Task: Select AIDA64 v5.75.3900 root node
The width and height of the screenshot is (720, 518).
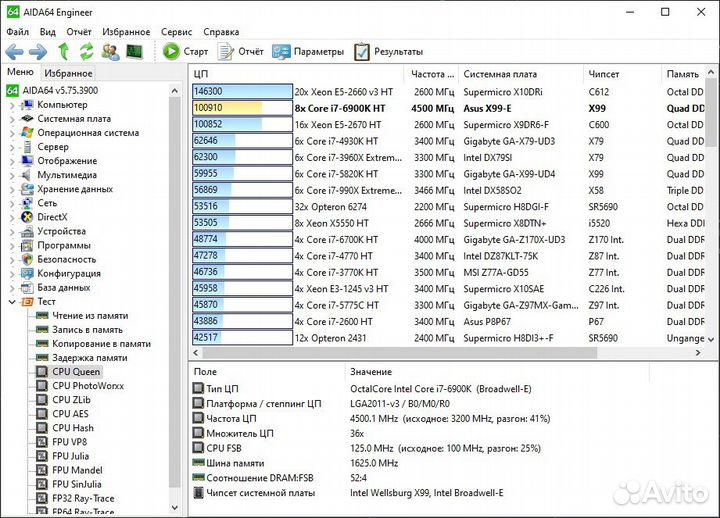Action: [x=60, y=90]
